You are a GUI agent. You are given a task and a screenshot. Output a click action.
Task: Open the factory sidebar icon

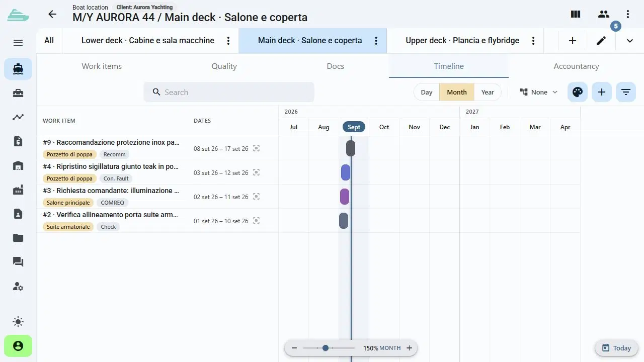point(18,190)
